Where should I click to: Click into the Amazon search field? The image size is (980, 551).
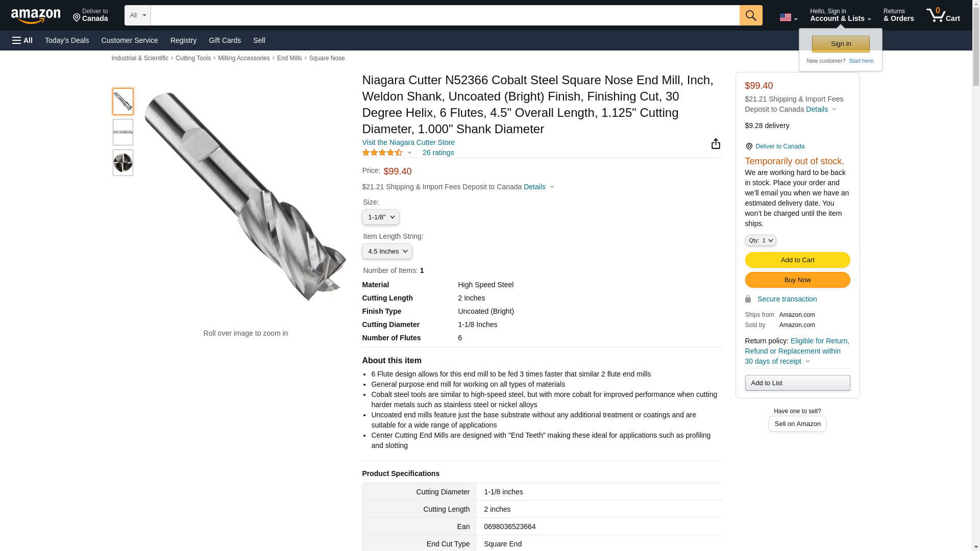pos(445,15)
